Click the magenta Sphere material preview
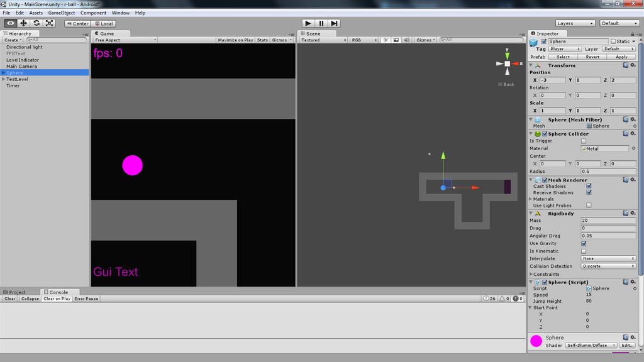Image resolution: width=644 pixels, height=362 pixels. pyautogui.click(x=536, y=341)
